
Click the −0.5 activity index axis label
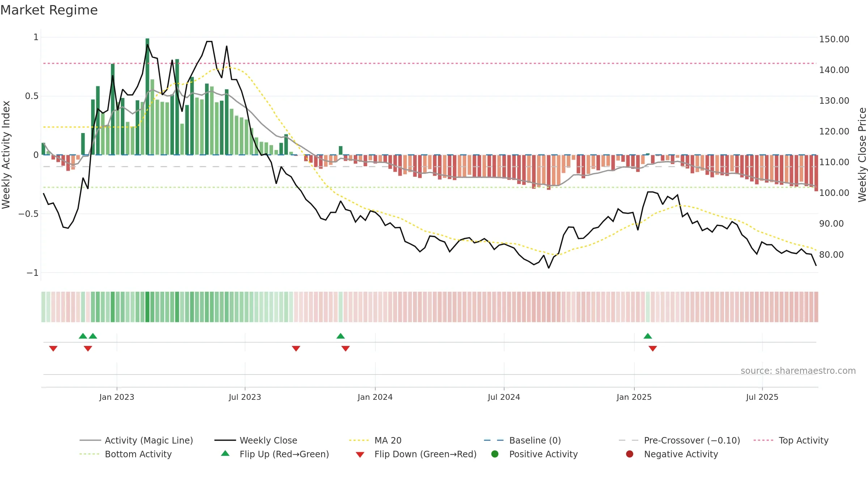pyautogui.click(x=28, y=214)
